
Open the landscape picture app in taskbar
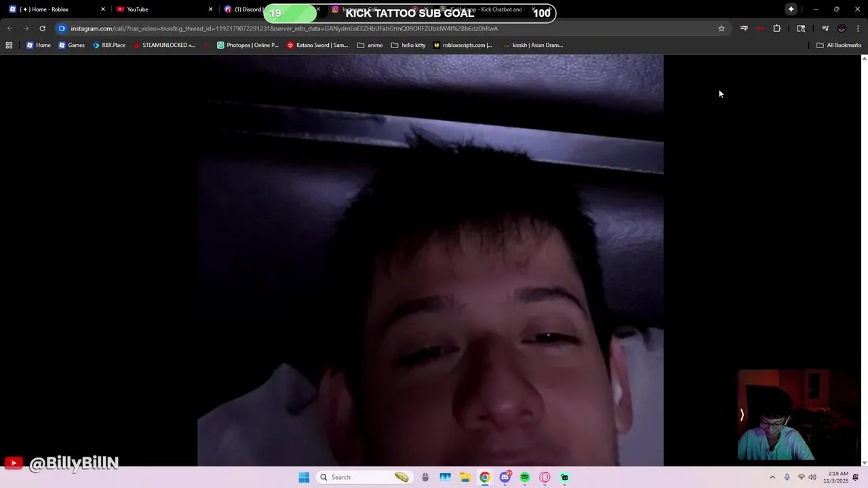[445, 477]
